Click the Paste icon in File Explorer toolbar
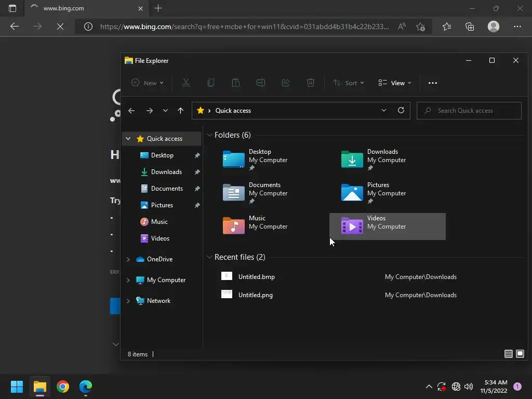This screenshot has width=532, height=399. (x=236, y=83)
